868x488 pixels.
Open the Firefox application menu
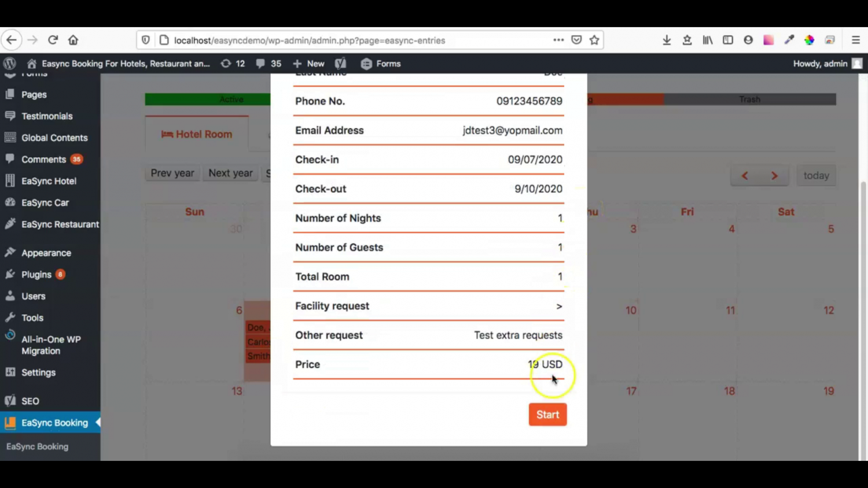click(855, 40)
